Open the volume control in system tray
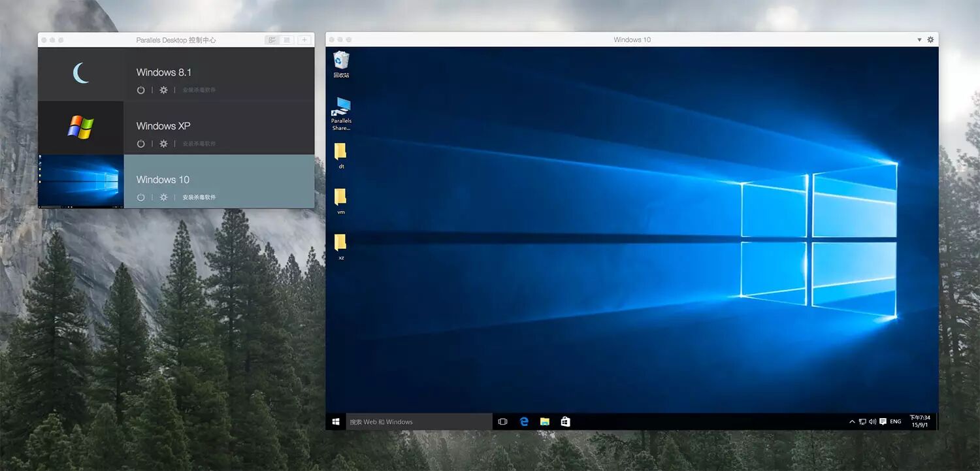The image size is (980, 471). 872,422
